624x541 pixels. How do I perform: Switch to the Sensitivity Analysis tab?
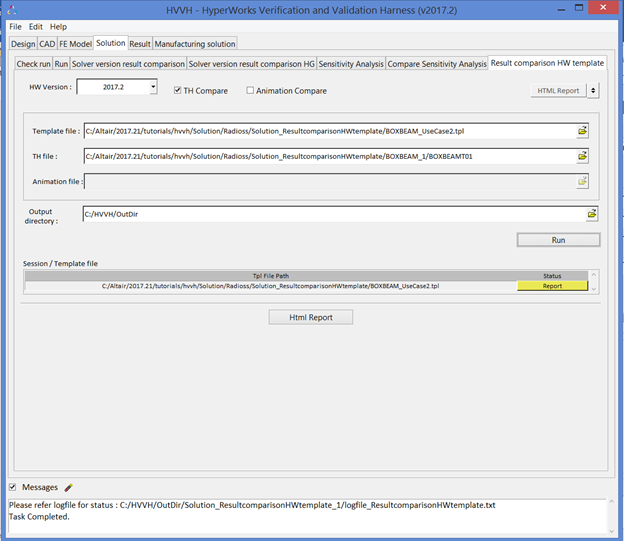[350, 63]
